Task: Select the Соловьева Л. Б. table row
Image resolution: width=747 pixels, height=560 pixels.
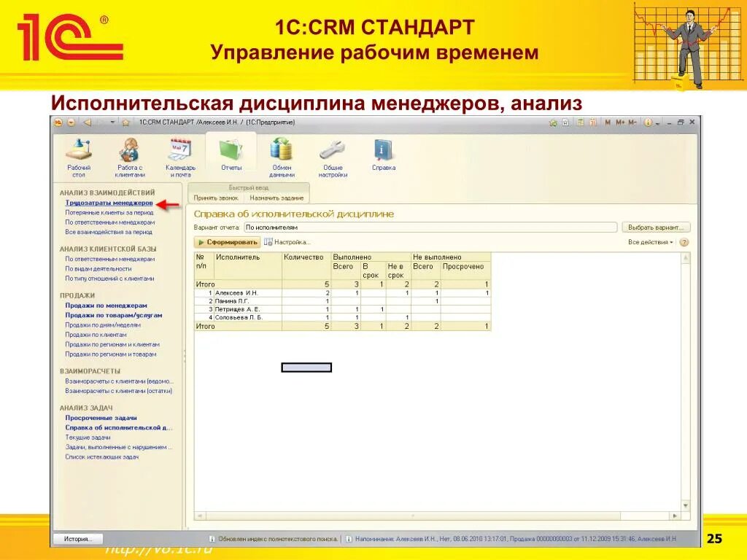Action: click(343, 317)
